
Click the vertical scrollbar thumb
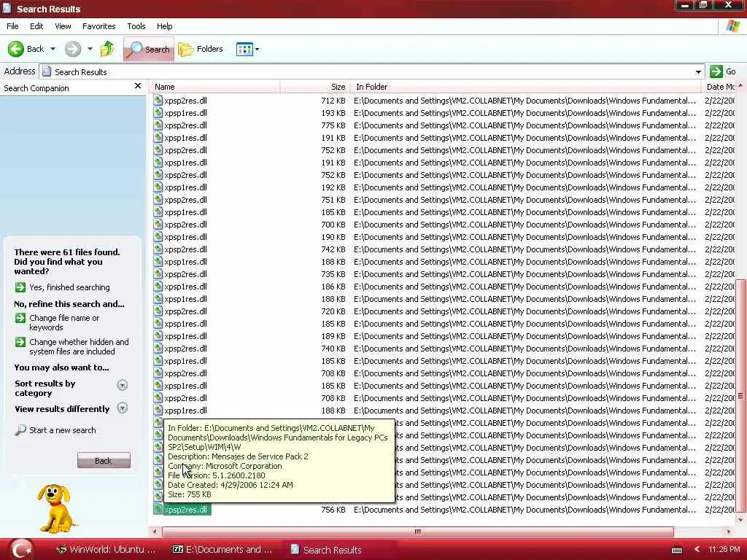pos(740,396)
